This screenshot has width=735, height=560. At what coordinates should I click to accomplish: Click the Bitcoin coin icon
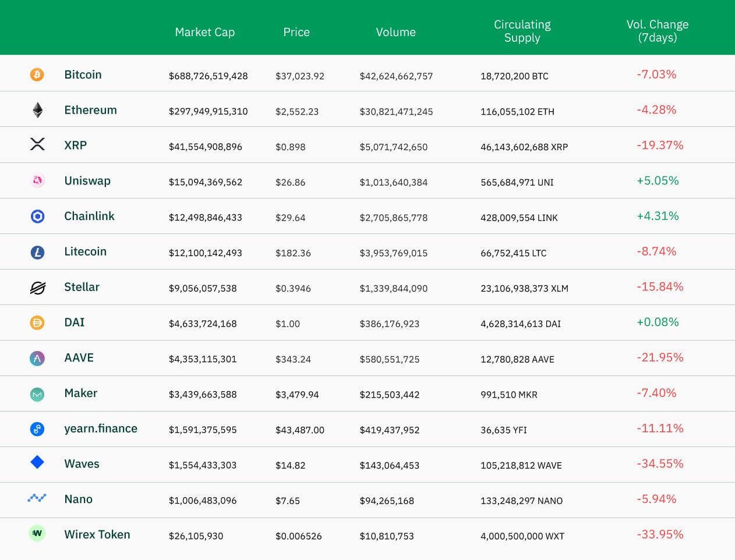tap(37, 75)
